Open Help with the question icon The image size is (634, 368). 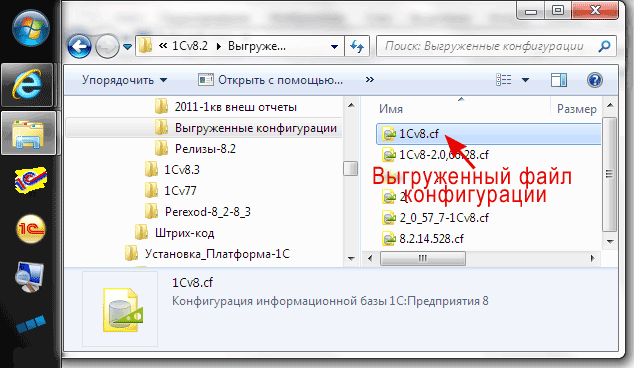click(x=594, y=80)
